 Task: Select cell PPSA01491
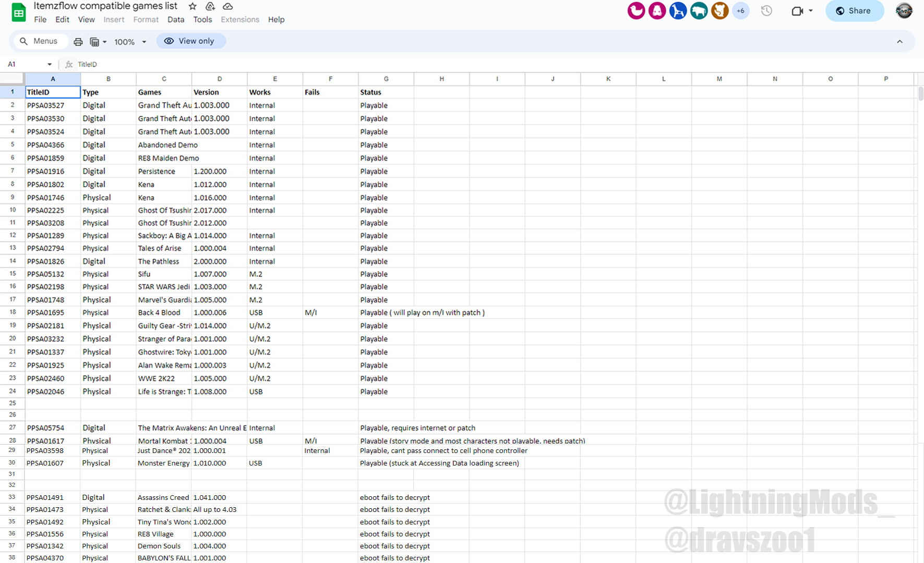pos(52,497)
